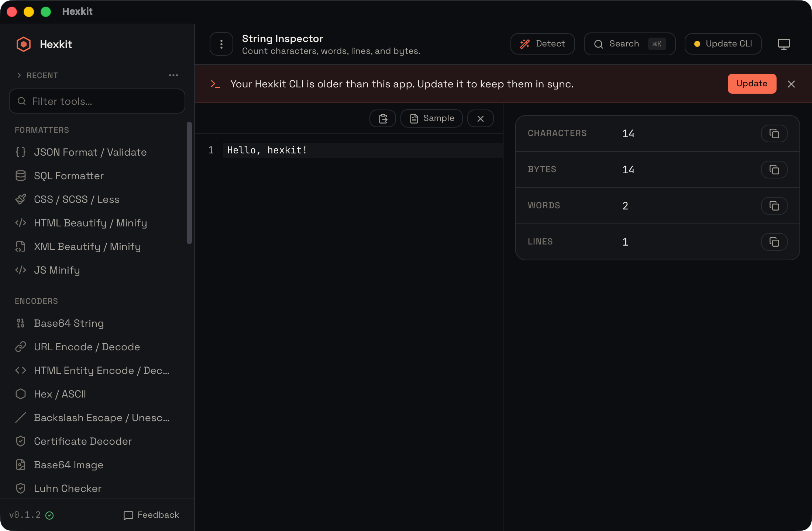This screenshot has height=531, width=812.
Task: Click the URL Encode / Decode link icon
Action: tap(21, 347)
